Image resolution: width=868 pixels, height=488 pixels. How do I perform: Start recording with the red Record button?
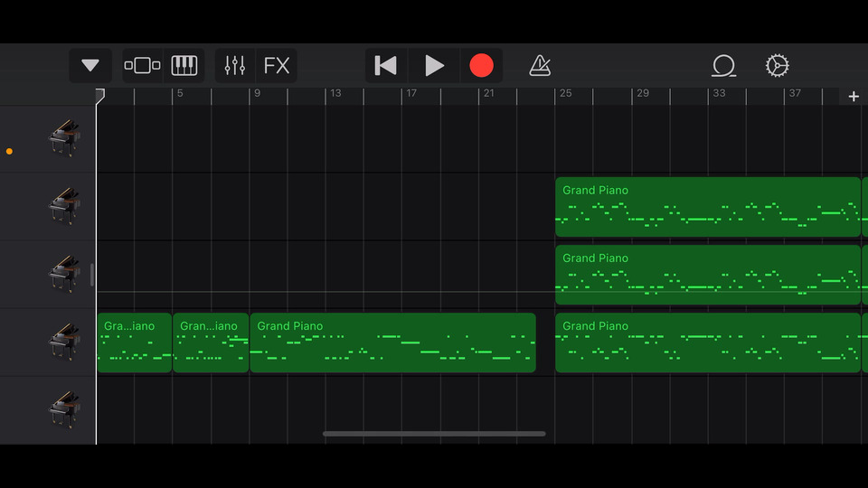481,65
